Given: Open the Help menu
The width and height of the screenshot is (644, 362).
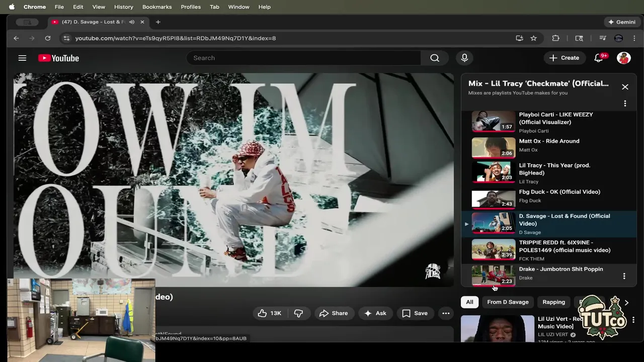Looking at the screenshot, I should (x=264, y=7).
